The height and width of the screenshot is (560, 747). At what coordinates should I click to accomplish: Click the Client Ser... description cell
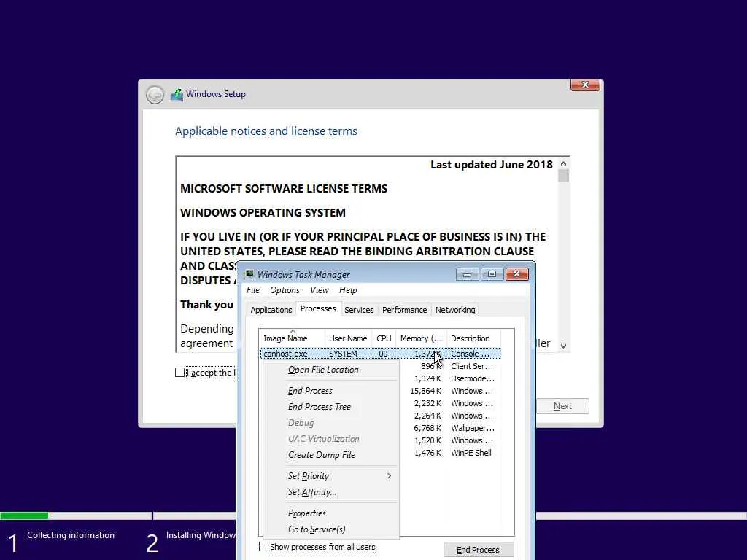472,366
